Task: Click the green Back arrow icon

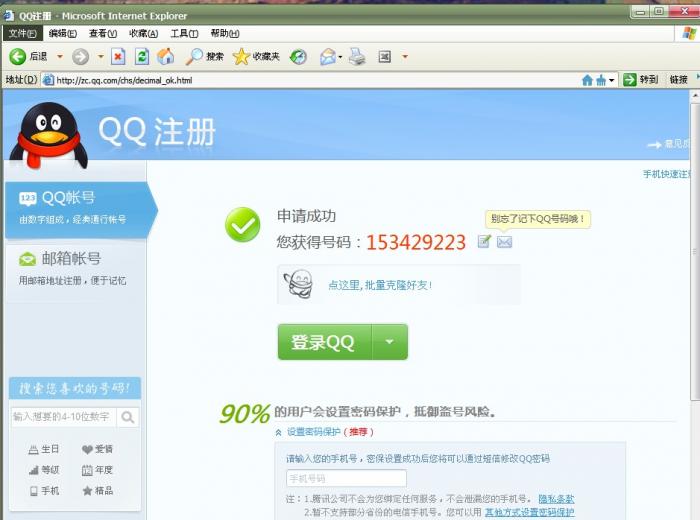Action: pos(17,57)
